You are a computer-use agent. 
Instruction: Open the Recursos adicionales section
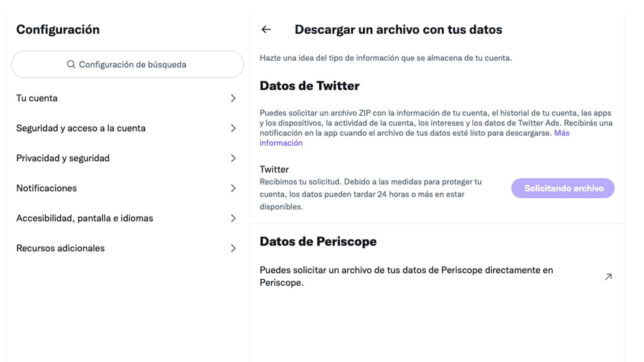click(x=128, y=248)
